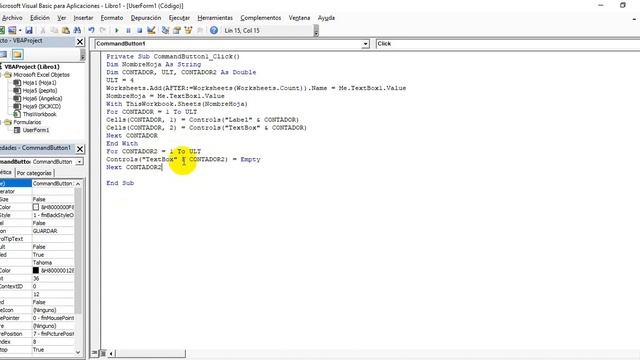This screenshot has height=360, width=640.
Task: Open the Ventana menu
Action: [x=299, y=18]
